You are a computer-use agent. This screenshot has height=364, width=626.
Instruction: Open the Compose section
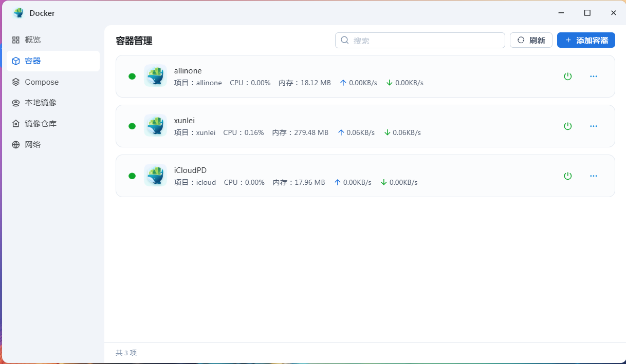(53, 82)
